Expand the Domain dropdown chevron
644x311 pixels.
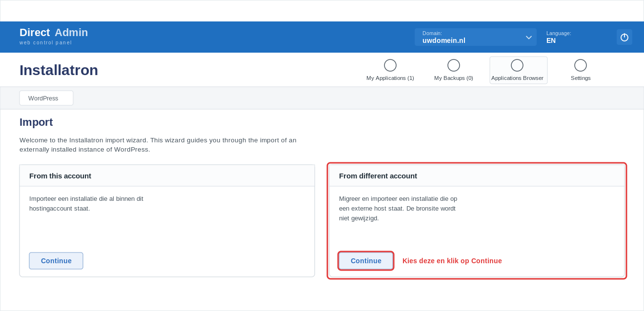(529, 38)
